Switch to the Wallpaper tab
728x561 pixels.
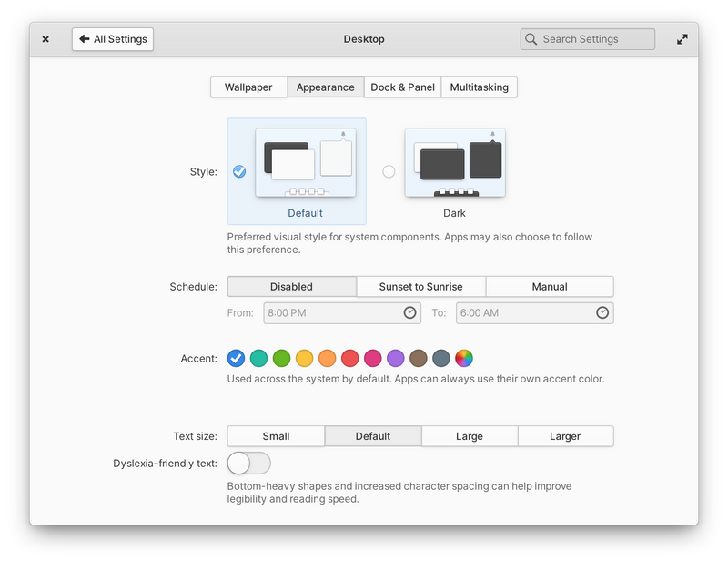(x=248, y=87)
